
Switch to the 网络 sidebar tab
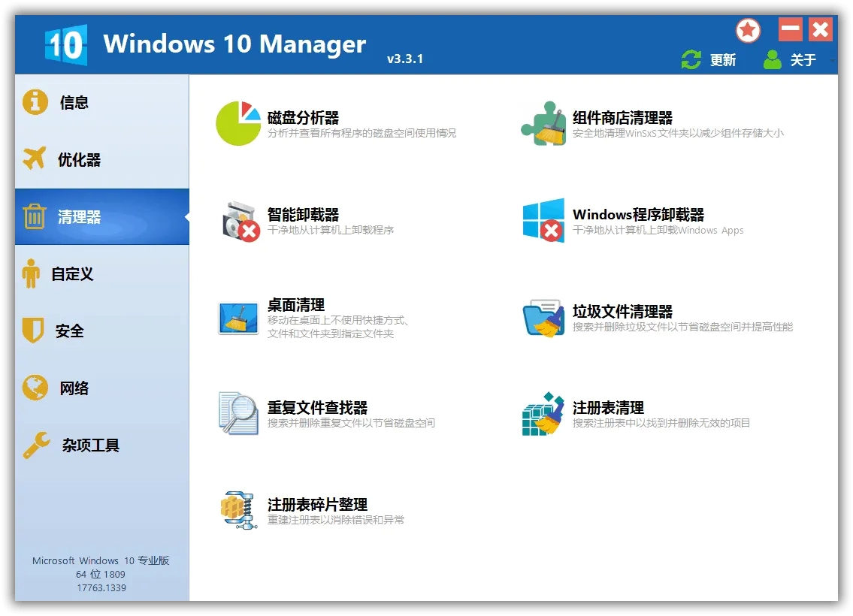(102, 388)
